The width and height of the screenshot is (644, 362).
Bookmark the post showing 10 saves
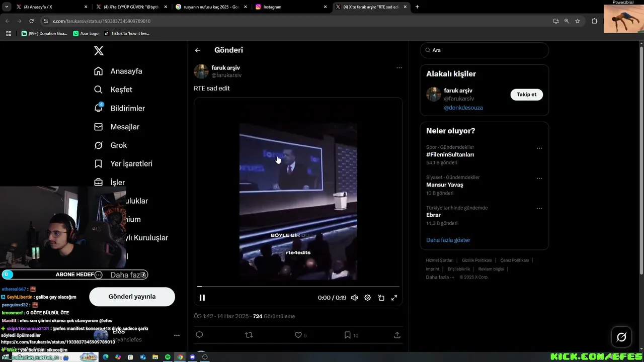[x=347, y=335]
